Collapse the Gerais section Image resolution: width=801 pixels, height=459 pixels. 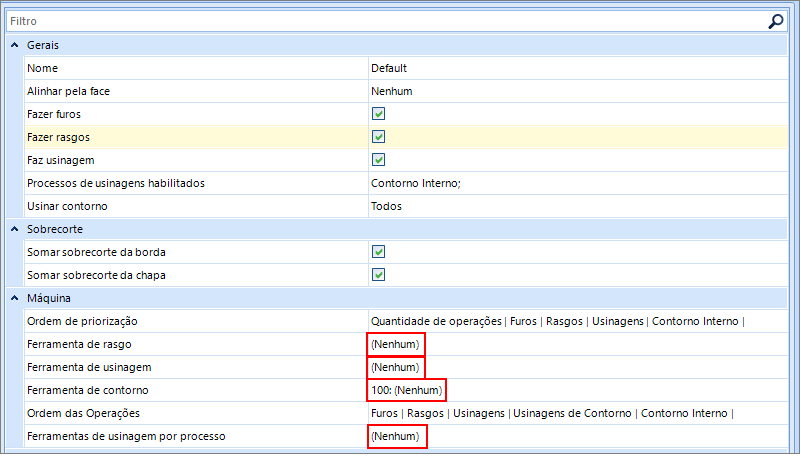coord(14,45)
